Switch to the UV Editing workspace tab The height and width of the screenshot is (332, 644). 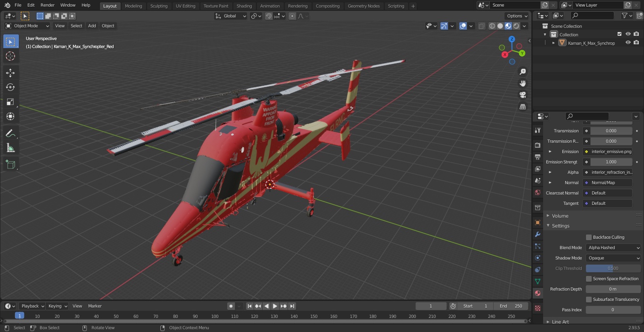coord(185,6)
